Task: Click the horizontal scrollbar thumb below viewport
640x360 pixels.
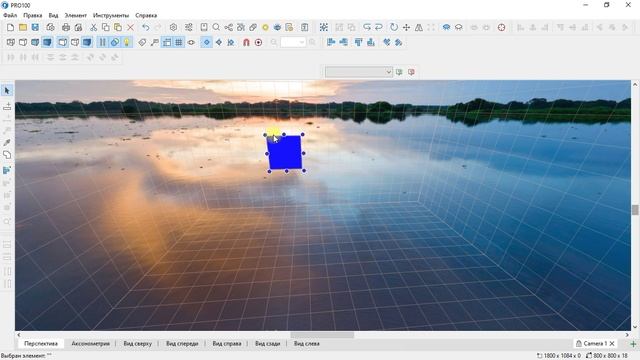Action: (x=322, y=335)
